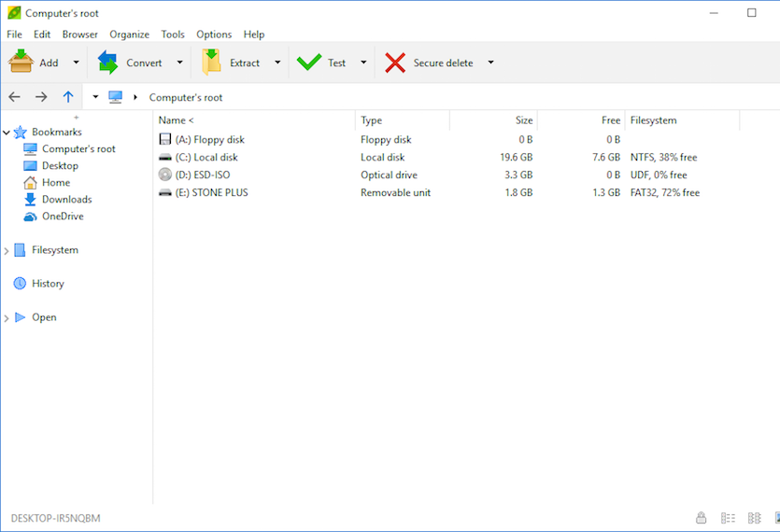Image resolution: width=780 pixels, height=532 pixels.
Task: Open the Convert button dropdown arrow
Action: click(179, 63)
